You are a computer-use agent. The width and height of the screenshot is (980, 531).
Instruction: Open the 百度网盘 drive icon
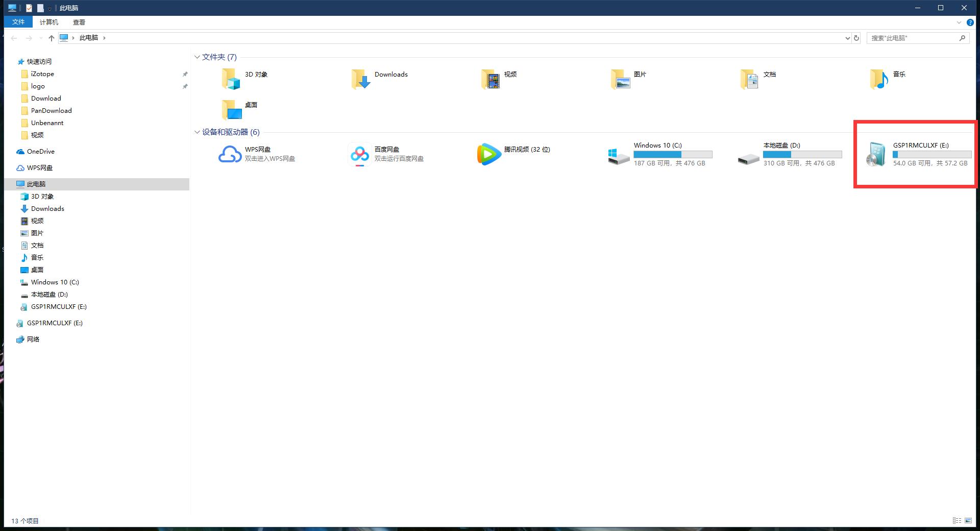tap(359, 154)
